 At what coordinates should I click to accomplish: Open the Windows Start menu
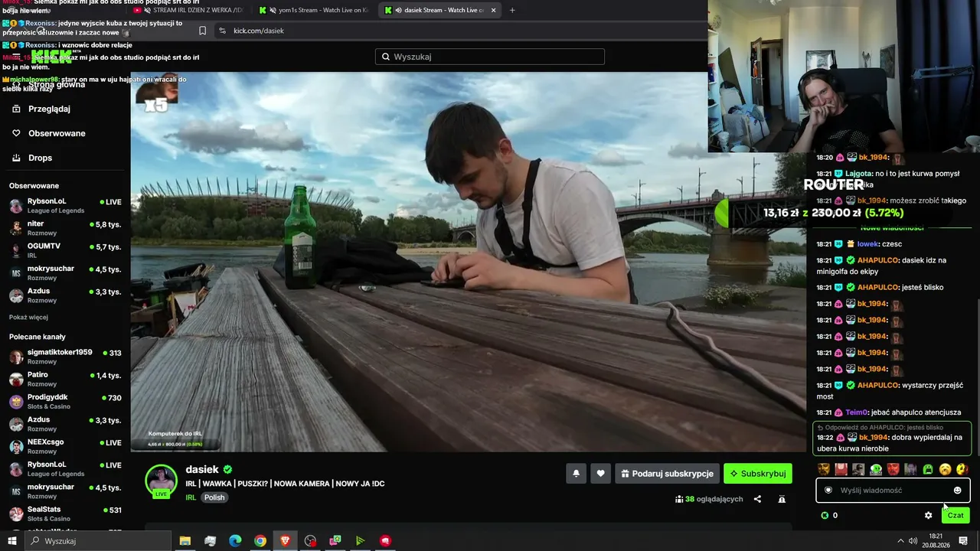point(11,541)
